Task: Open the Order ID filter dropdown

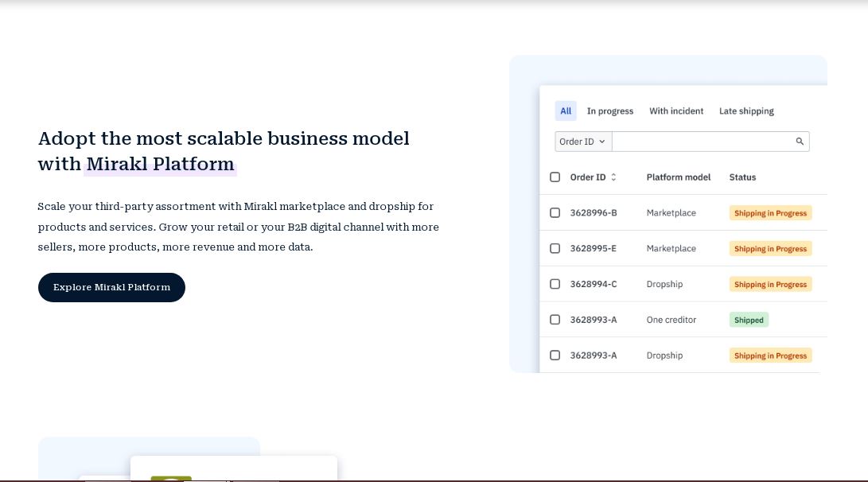Action: [583, 141]
